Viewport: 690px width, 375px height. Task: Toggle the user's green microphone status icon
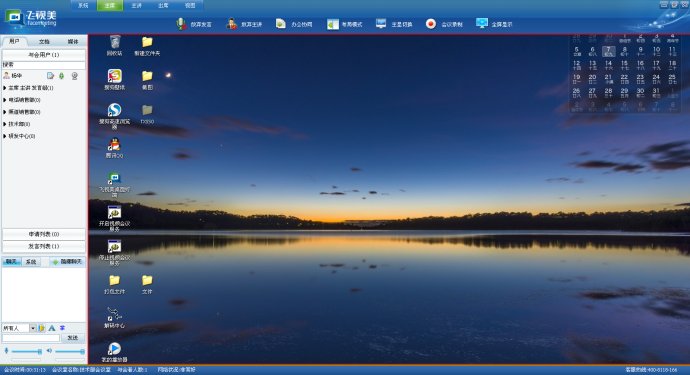point(62,76)
